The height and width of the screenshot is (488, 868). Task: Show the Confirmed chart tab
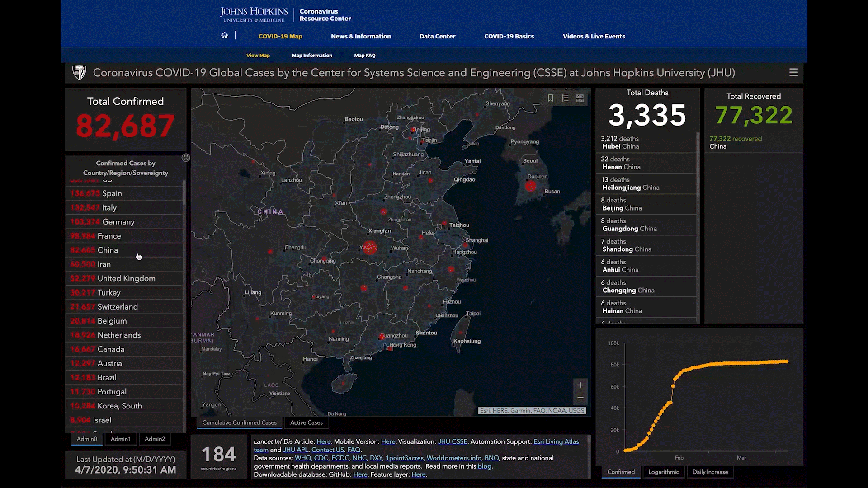(621, 472)
